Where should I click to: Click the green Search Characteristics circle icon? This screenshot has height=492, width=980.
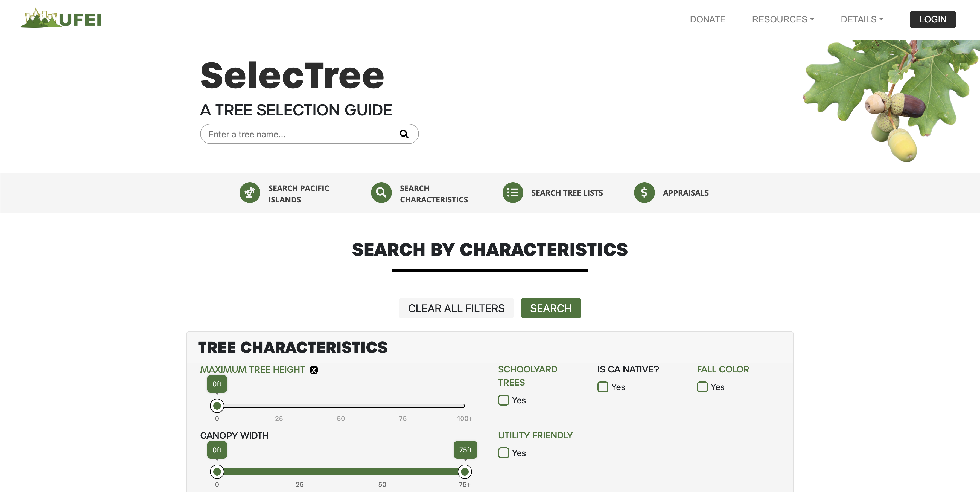click(381, 193)
